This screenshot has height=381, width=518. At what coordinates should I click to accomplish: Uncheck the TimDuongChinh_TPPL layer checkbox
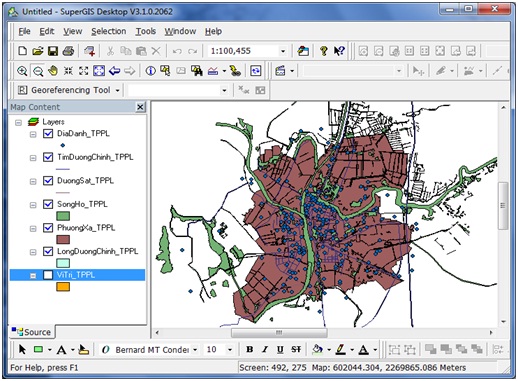tap(48, 157)
